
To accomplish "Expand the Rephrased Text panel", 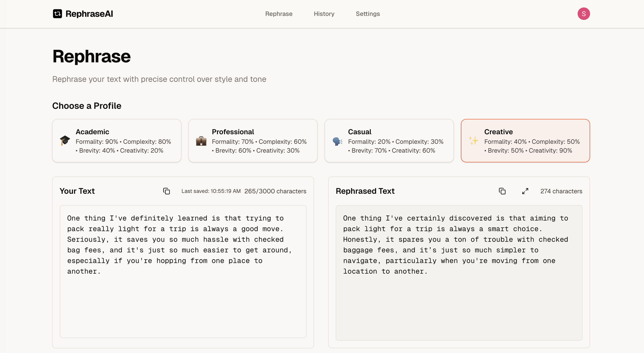I will coord(525,191).
